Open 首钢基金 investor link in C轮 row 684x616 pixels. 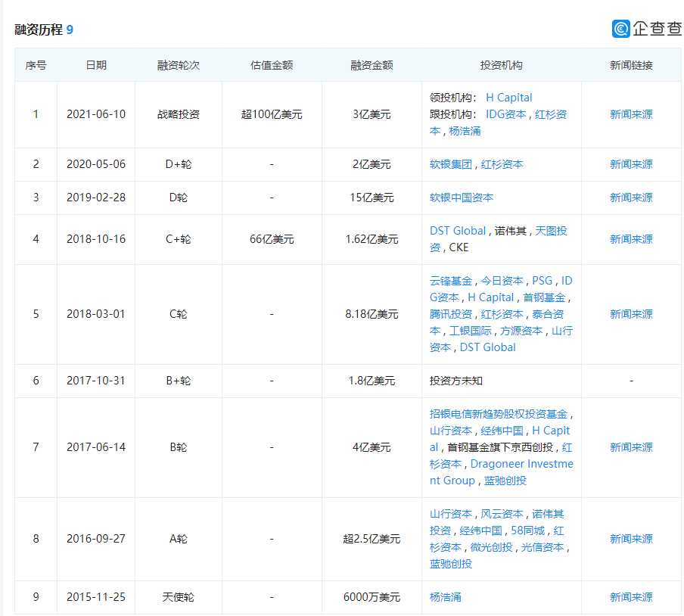click(x=544, y=297)
